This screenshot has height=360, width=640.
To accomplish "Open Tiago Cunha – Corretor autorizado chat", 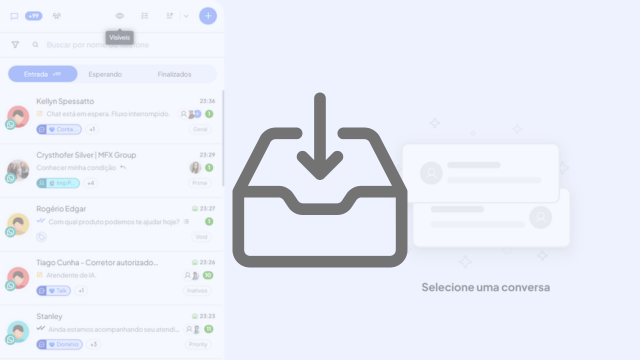I will (111, 278).
